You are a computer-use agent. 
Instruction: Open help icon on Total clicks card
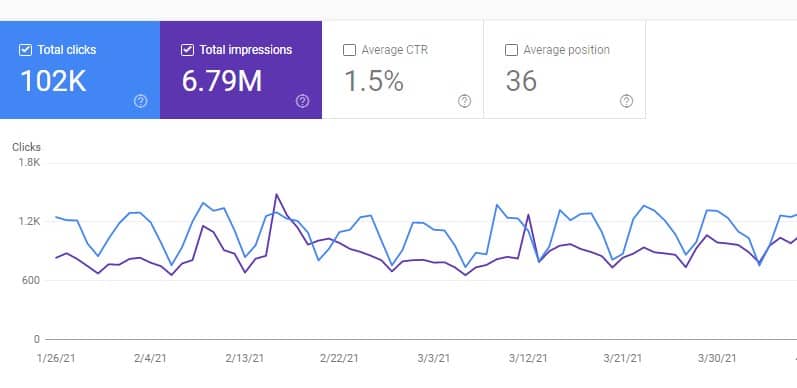(140, 101)
